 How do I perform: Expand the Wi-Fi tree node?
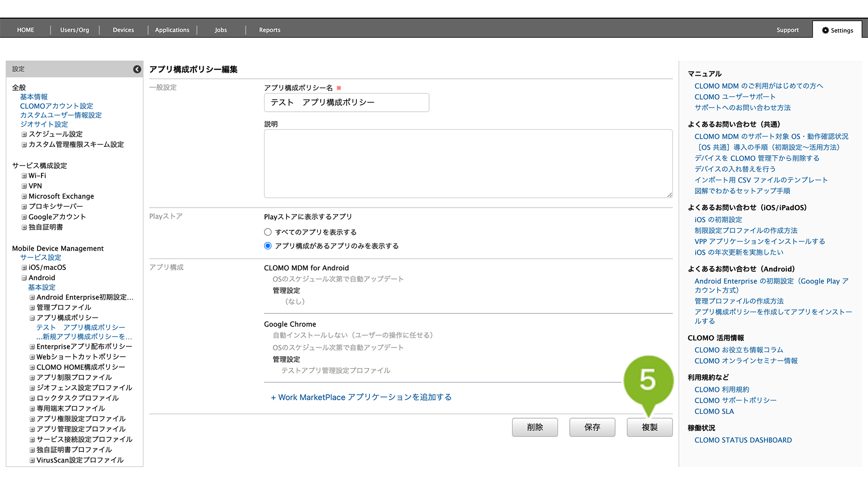point(24,176)
